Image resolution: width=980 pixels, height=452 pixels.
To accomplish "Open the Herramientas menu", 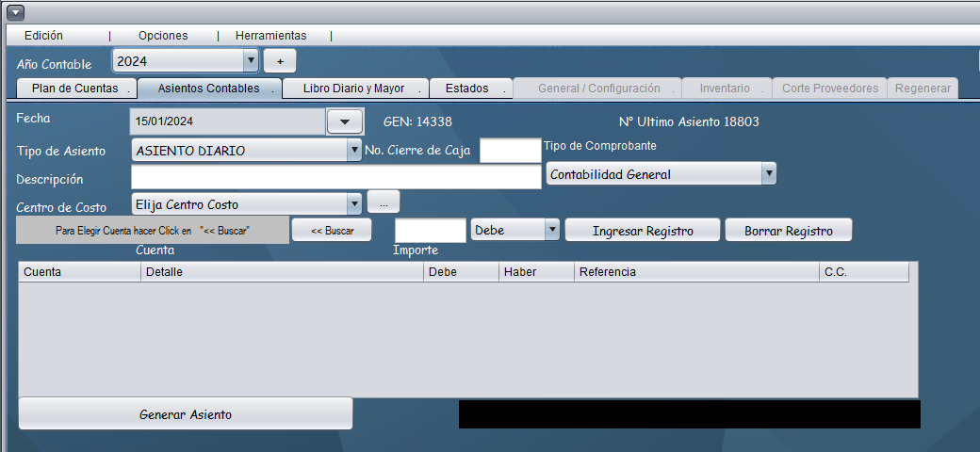I will click(x=270, y=36).
